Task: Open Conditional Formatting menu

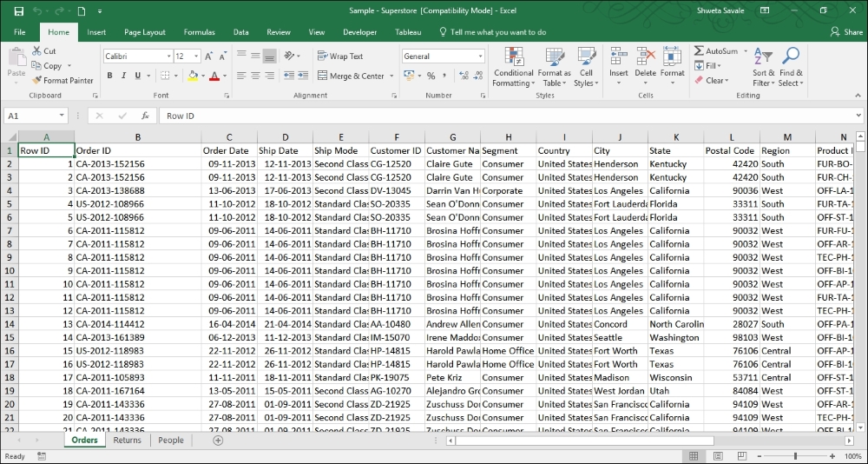Action: coord(514,67)
